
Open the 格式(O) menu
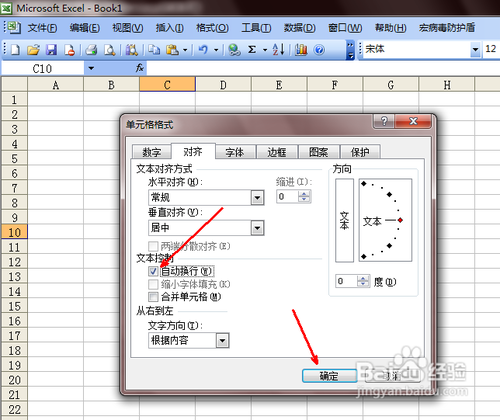(x=212, y=28)
